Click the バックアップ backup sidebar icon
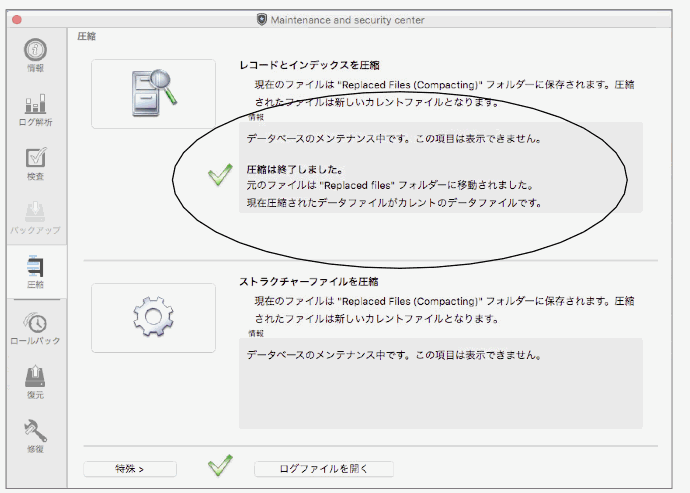Screen dimensions: 690x493 (35, 214)
